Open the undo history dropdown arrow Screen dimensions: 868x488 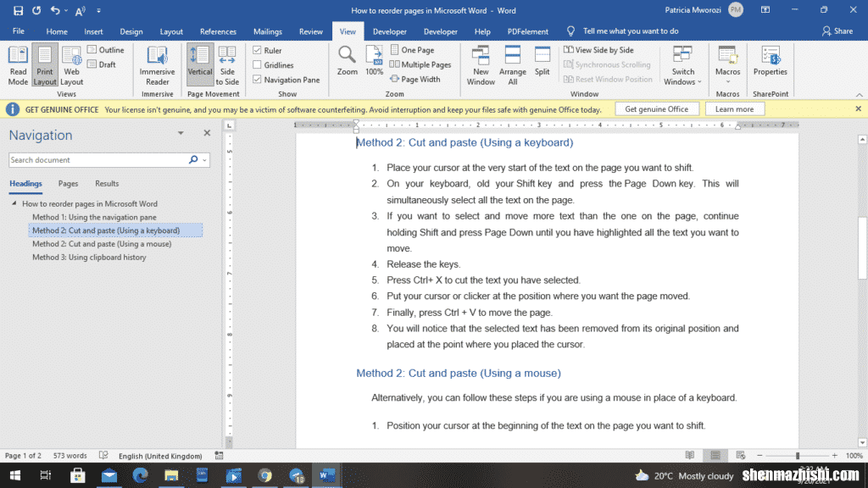[x=66, y=10]
